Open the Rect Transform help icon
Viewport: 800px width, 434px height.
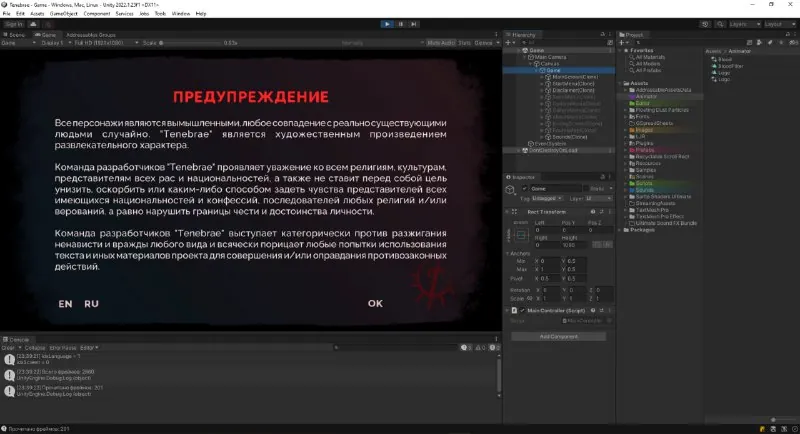coord(593,212)
